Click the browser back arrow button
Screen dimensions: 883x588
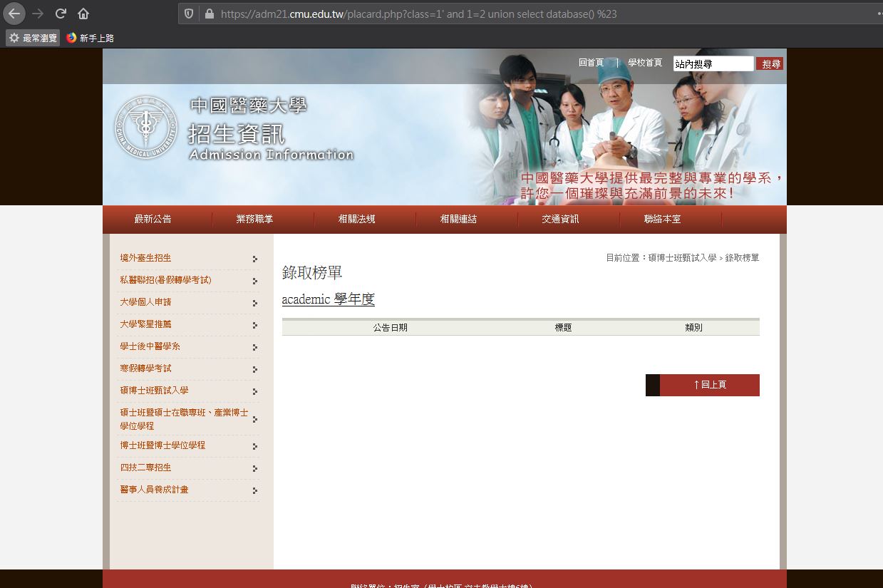(x=14, y=14)
